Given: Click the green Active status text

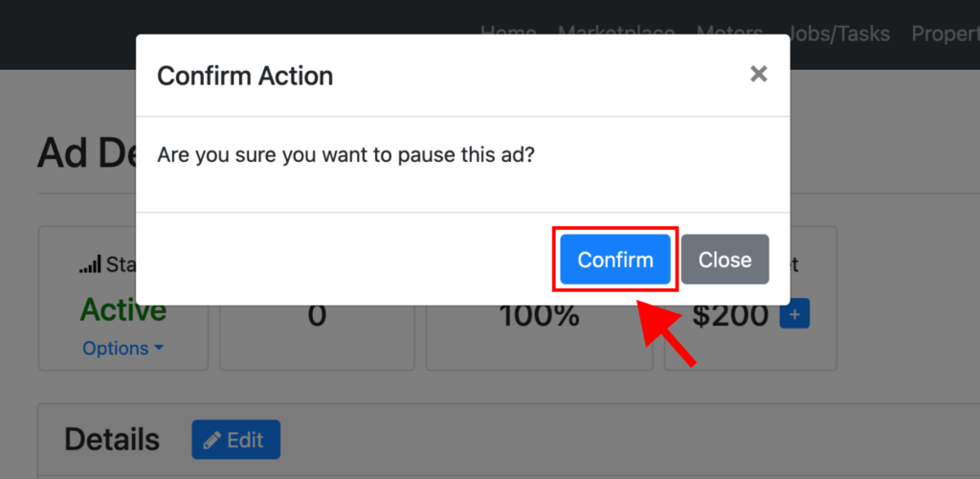Looking at the screenshot, I should tap(123, 310).
